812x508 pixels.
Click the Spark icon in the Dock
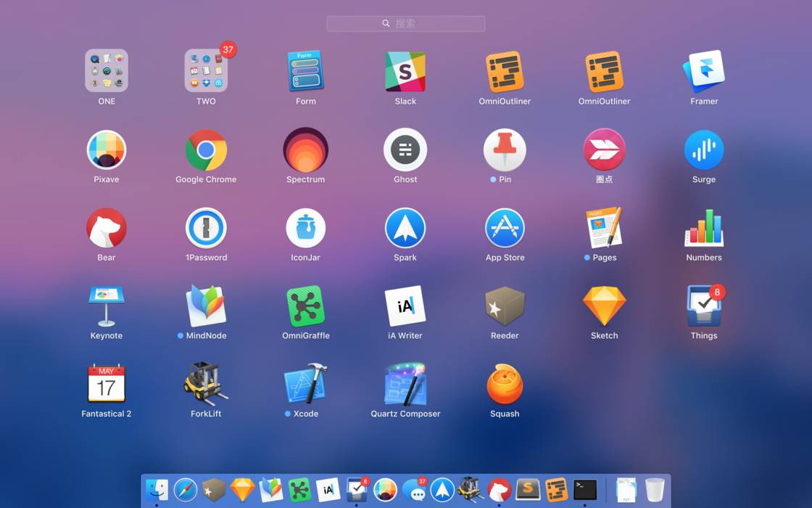click(442, 490)
